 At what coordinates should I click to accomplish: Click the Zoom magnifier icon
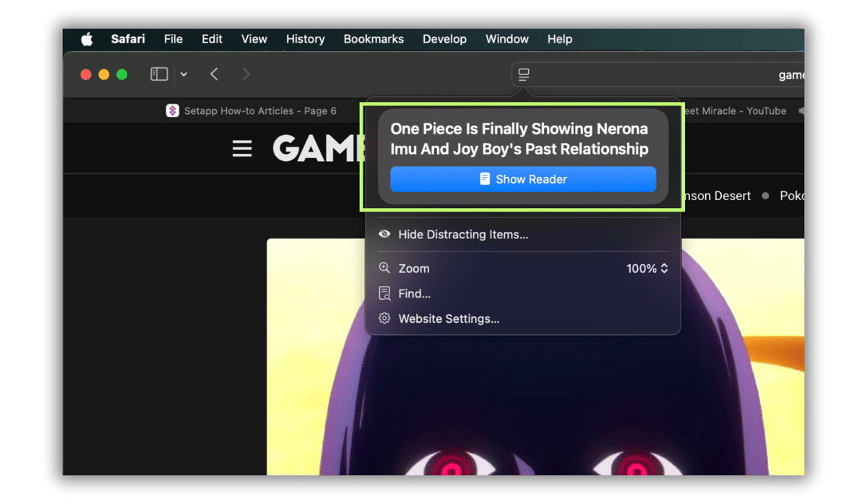point(384,268)
